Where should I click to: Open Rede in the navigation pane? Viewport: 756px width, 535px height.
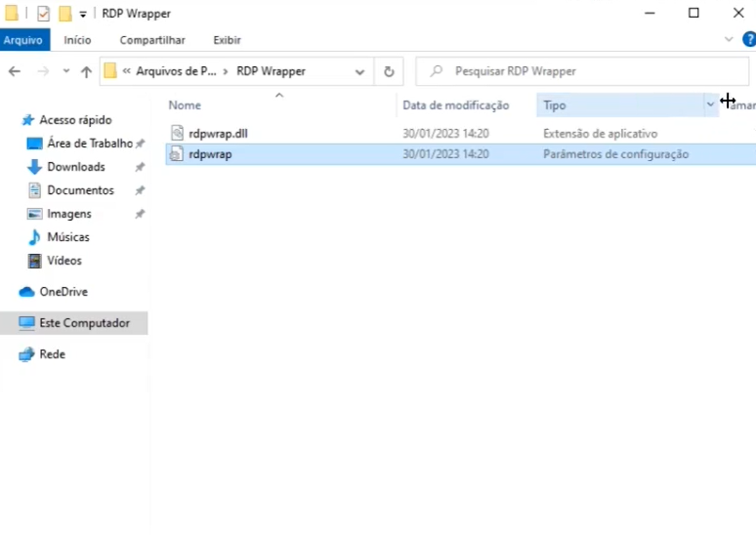tap(52, 354)
